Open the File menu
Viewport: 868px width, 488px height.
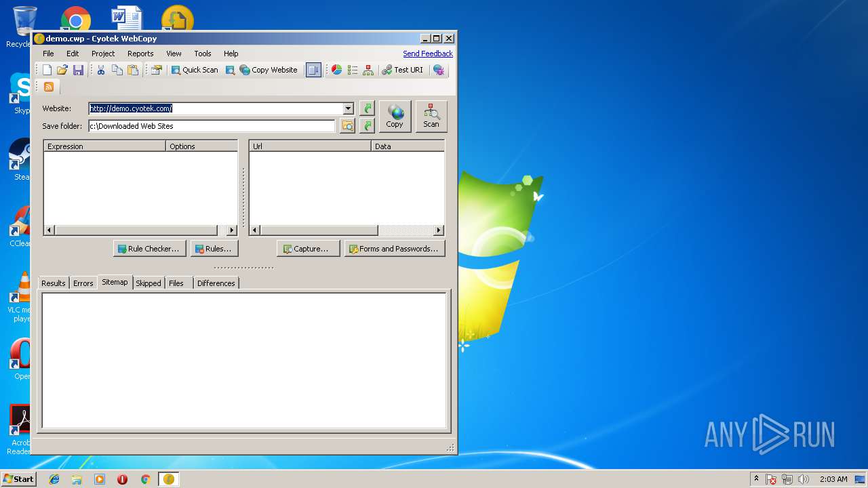(x=49, y=54)
